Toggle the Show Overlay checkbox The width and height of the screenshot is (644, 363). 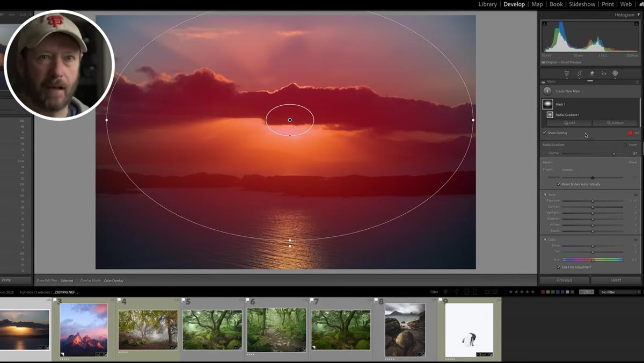(x=544, y=133)
